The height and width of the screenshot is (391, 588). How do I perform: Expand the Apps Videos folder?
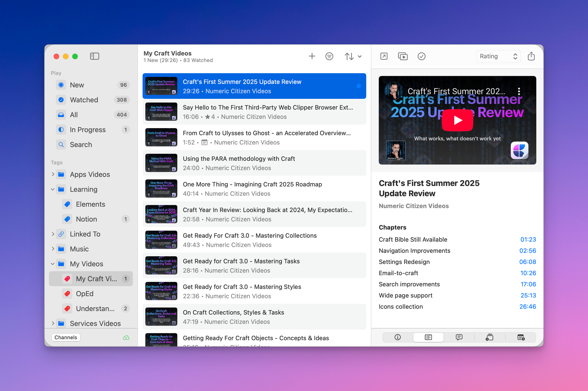pos(53,174)
